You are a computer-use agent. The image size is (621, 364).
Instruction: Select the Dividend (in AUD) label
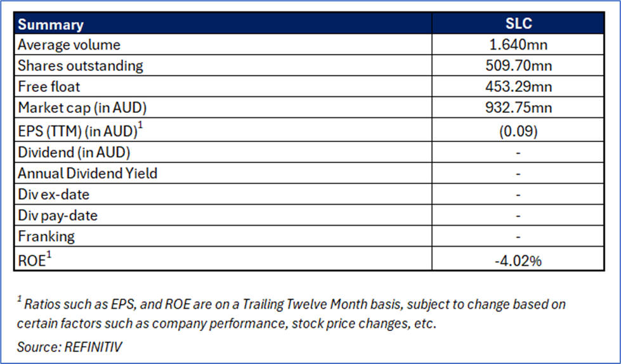point(74,152)
